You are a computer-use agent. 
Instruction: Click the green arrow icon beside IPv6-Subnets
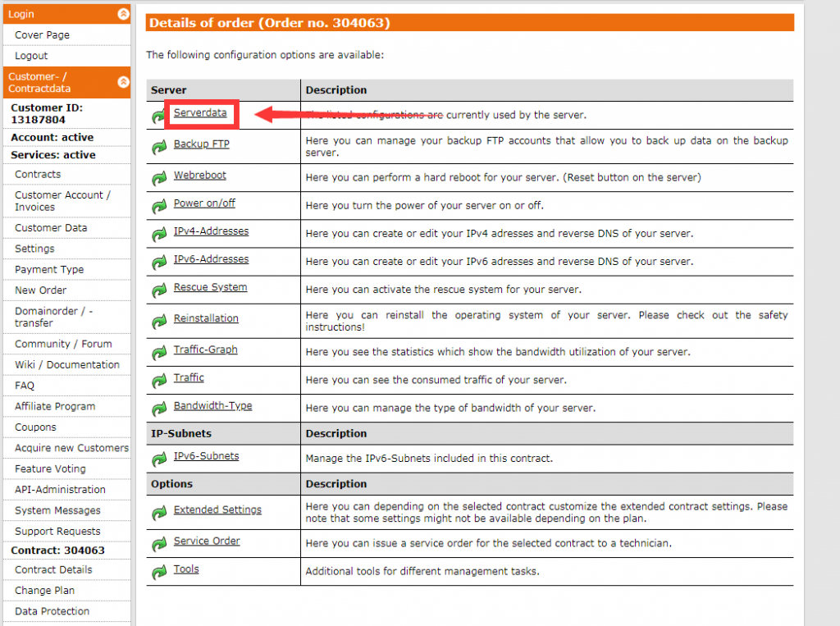coord(159,459)
